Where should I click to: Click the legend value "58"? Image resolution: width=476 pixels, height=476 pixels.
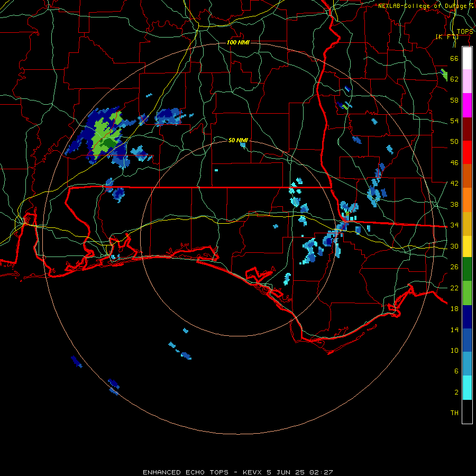(454, 100)
